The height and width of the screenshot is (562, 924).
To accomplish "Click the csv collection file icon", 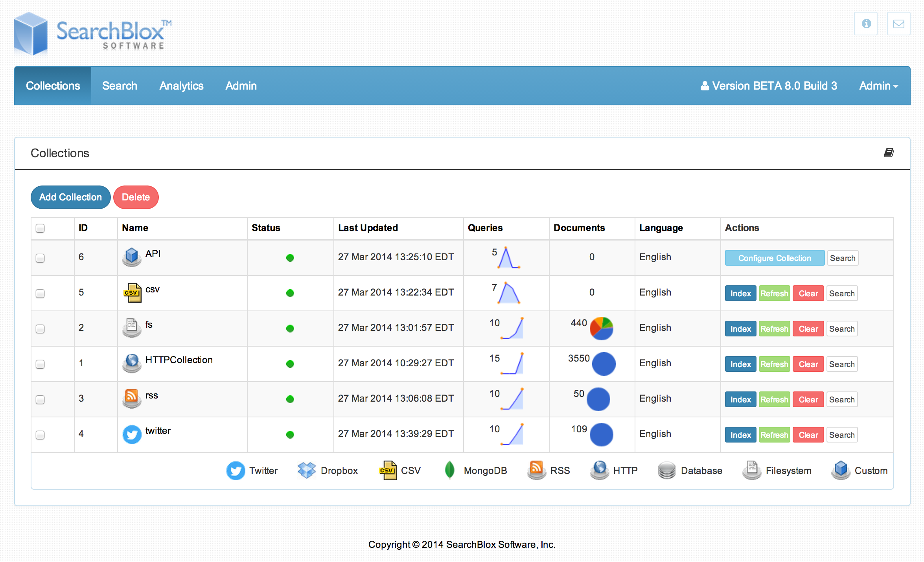I will (x=133, y=293).
